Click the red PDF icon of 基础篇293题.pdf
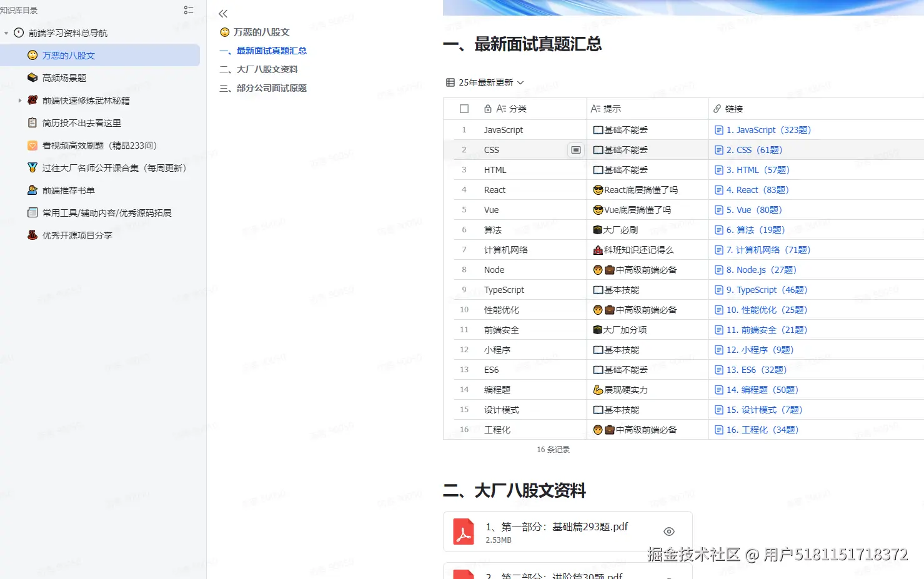Viewport: 924px width, 579px height. (464, 532)
